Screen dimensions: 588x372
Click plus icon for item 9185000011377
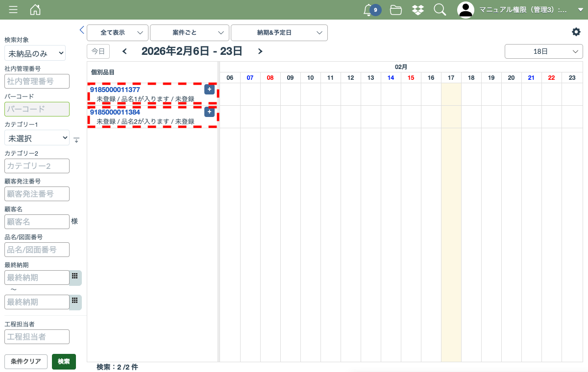(209, 89)
